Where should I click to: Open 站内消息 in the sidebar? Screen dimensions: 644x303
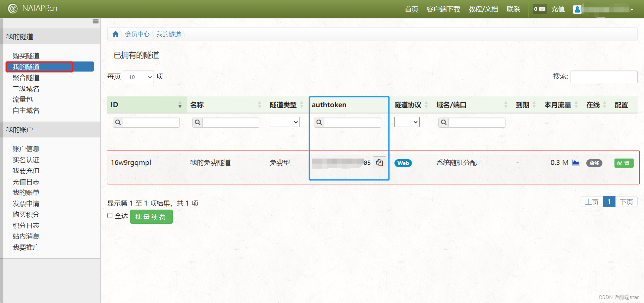coord(26,236)
